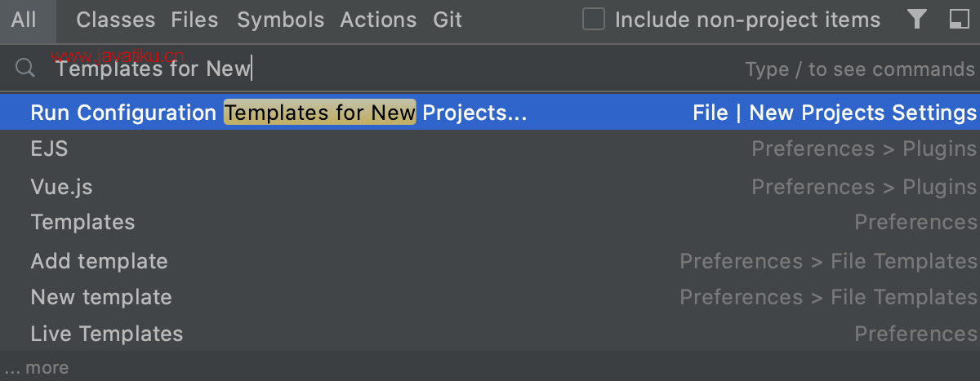Choose the EJS plugin result
The width and height of the screenshot is (980, 381).
tap(490, 149)
